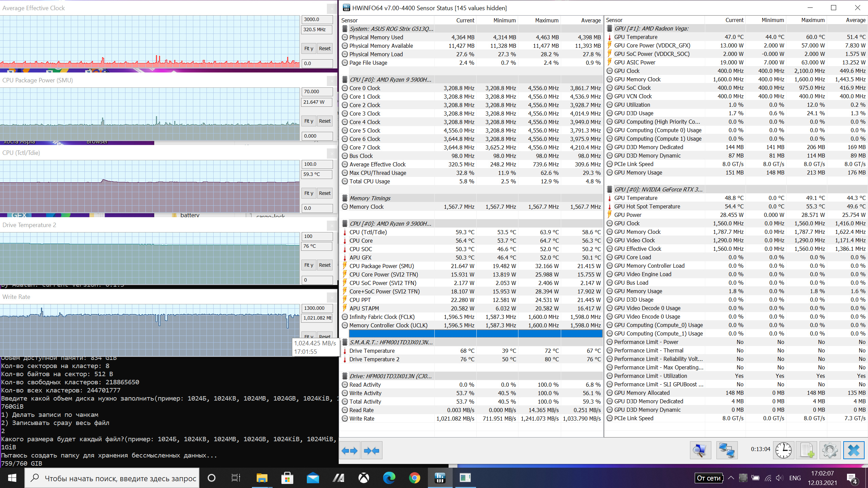Click Reset in Drive Temperature 2 graph
The width and height of the screenshot is (868, 488).
tap(324, 265)
